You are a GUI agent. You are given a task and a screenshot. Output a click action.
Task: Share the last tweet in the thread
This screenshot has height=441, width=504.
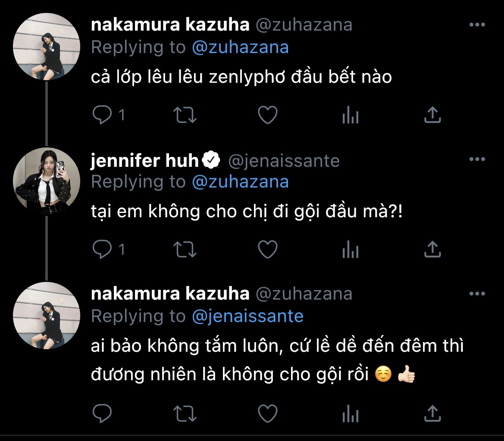(x=432, y=414)
